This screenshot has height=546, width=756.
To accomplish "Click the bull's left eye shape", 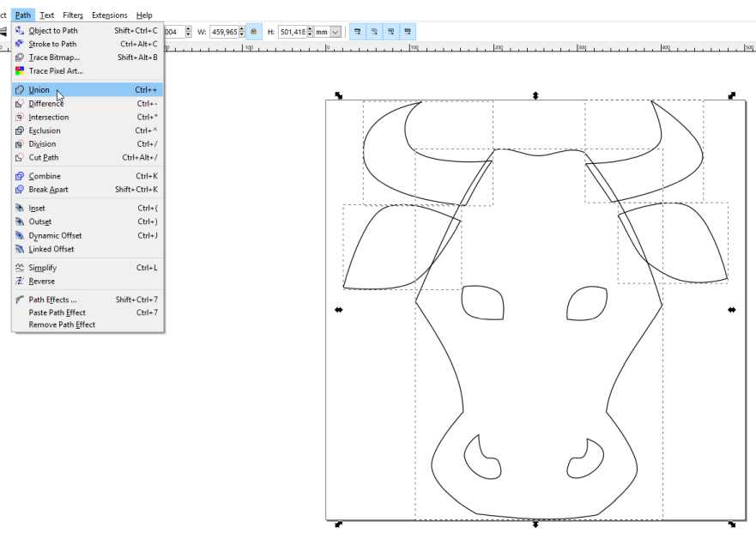I will [482, 302].
